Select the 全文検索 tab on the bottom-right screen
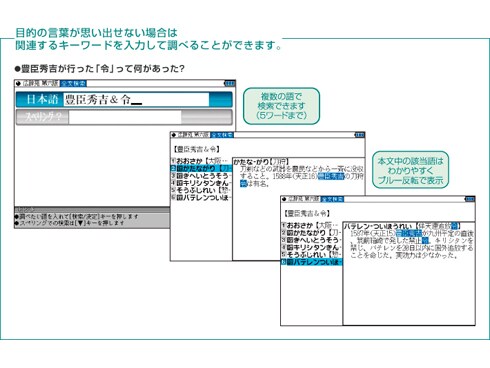Screen dimensions: 490x368 click(332, 199)
